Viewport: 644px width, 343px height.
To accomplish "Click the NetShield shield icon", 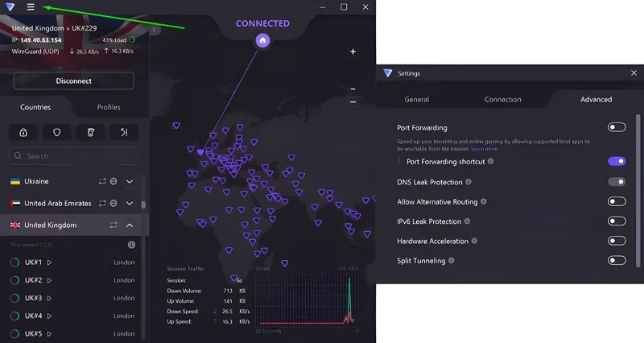I will 56,132.
